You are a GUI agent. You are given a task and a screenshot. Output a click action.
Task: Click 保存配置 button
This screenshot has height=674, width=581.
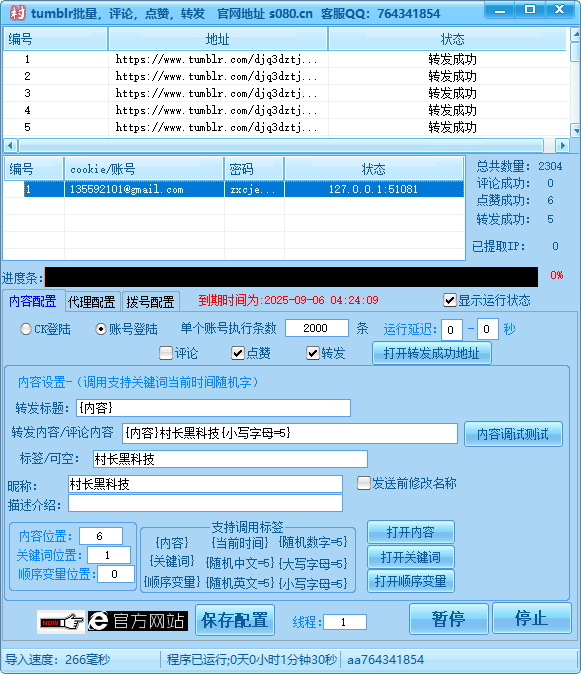coord(235,620)
